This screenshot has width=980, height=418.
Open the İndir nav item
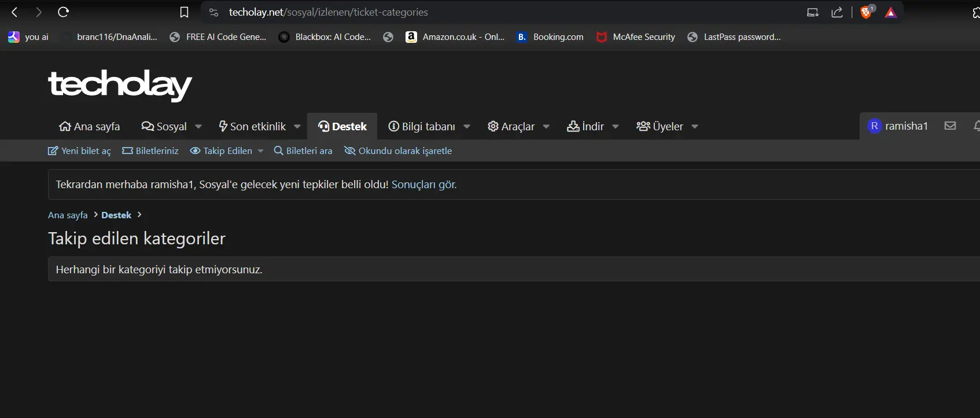585,126
